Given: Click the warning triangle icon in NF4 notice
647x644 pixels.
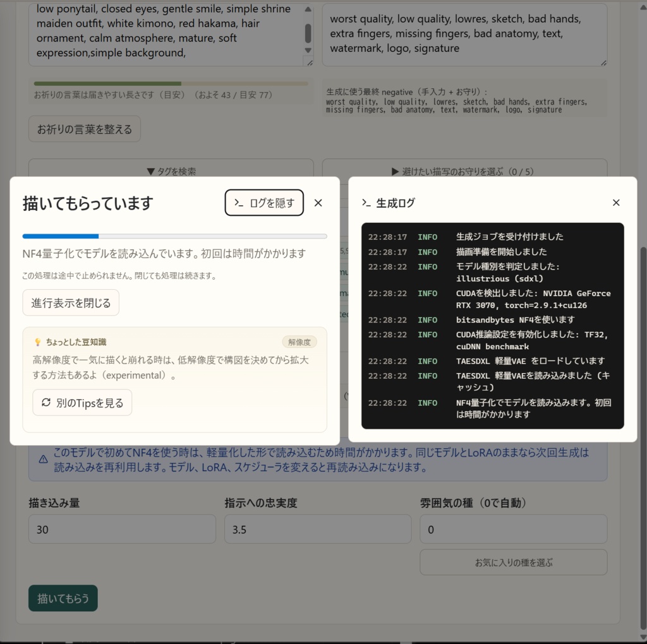Looking at the screenshot, I should coord(44,459).
